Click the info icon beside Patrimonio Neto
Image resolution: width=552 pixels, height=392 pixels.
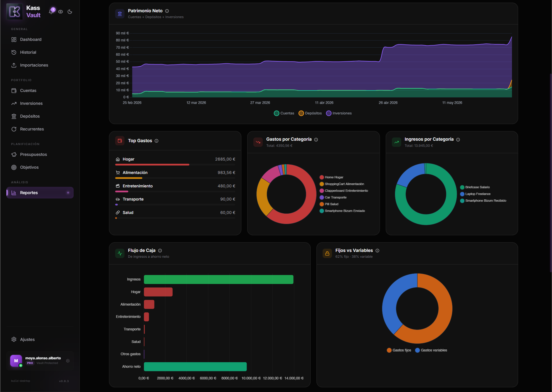tap(167, 11)
